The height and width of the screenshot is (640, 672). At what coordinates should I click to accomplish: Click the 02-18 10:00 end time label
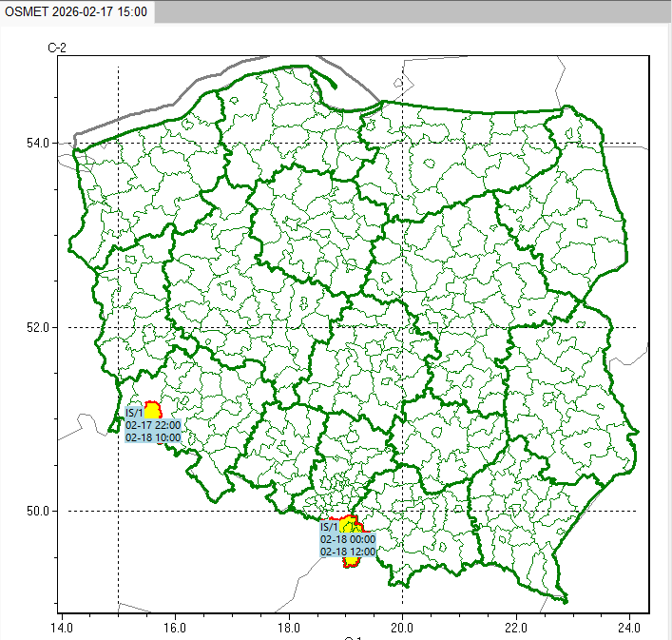153,437
